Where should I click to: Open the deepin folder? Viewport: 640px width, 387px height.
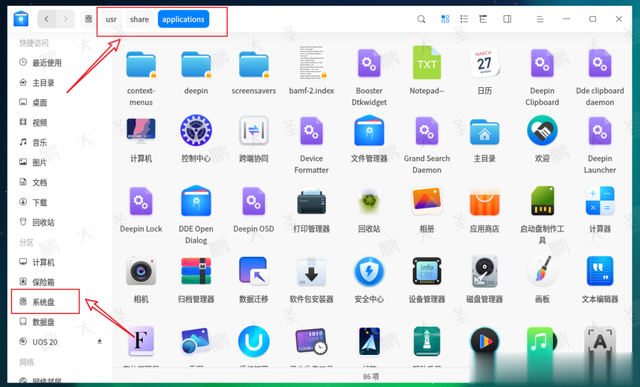pyautogui.click(x=196, y=64)
